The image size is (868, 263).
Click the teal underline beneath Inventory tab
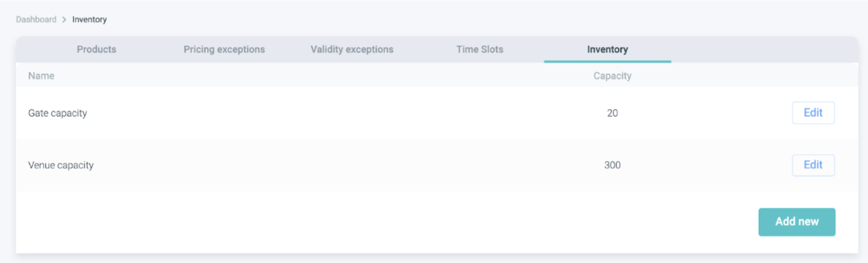point(607,61)
